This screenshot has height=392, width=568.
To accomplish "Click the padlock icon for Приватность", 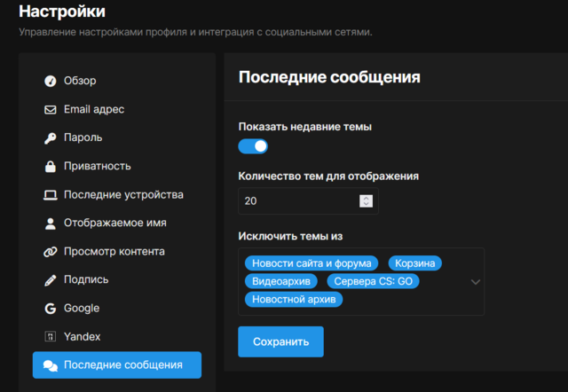I will click(x=51, y=166).
